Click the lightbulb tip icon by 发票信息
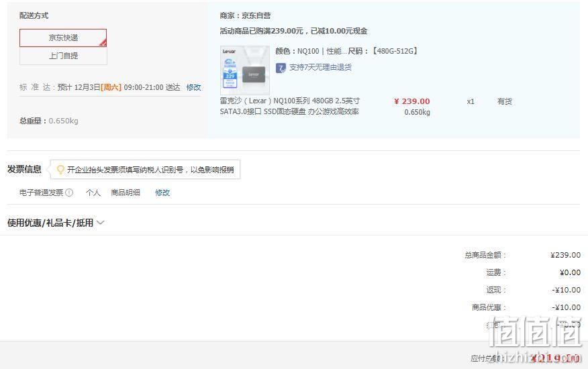 [60, 170]
